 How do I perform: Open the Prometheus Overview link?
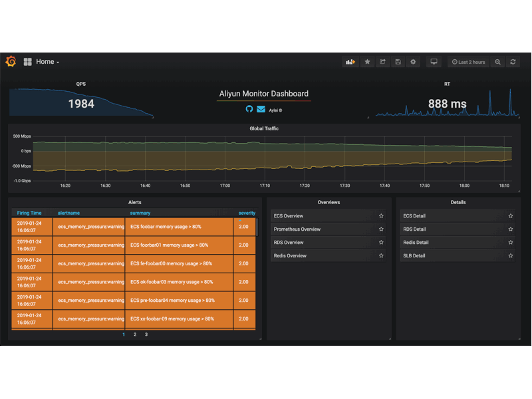297,229
